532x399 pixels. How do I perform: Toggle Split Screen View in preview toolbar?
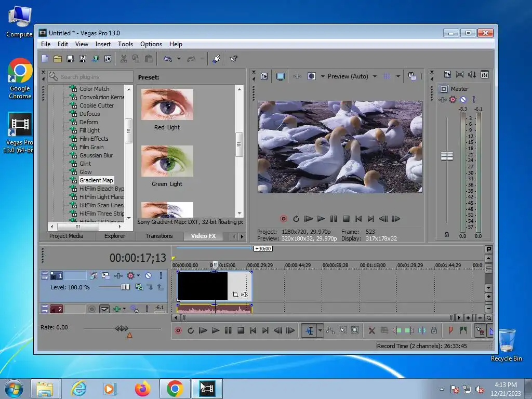tap(312, 76)
